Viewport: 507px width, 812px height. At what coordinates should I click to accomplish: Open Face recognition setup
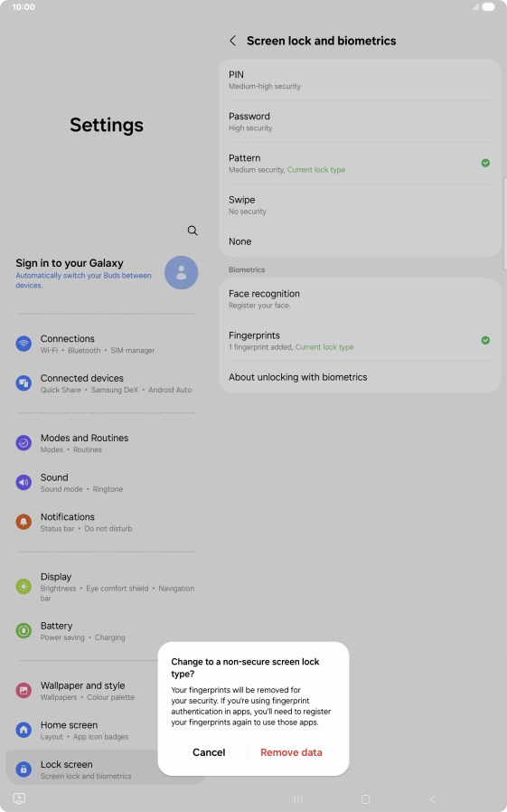[360, 298]
